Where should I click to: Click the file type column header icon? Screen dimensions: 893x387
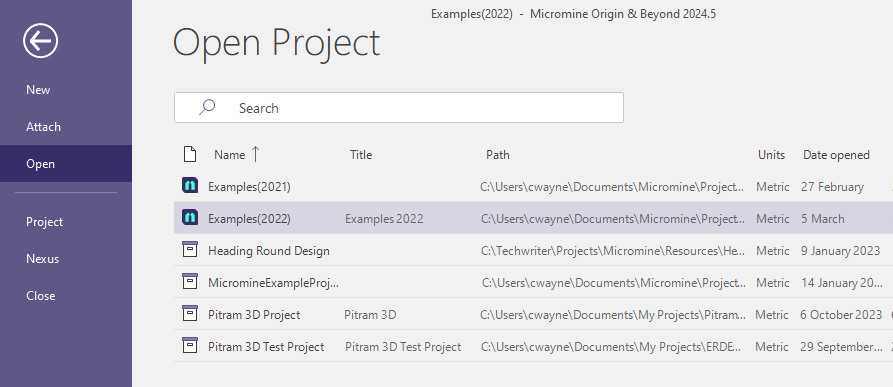[x=190, y=154]
